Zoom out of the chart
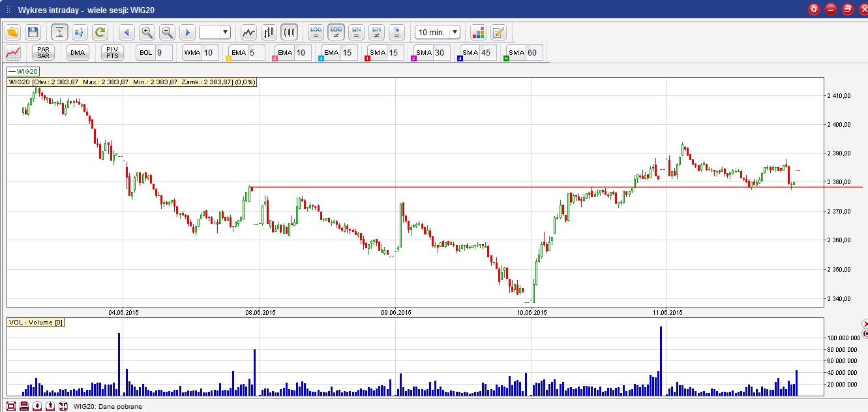Viewport: 868px width, 412px height. click(167, 32)
